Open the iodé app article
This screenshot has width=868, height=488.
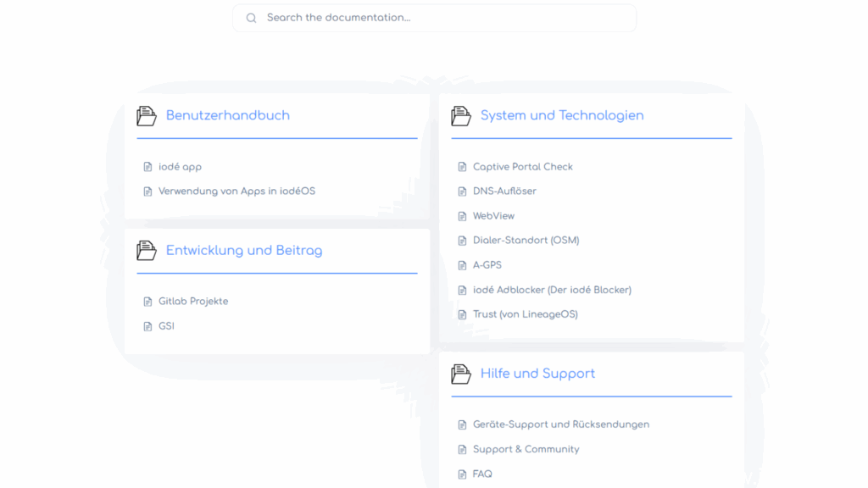tap(180, 167)
